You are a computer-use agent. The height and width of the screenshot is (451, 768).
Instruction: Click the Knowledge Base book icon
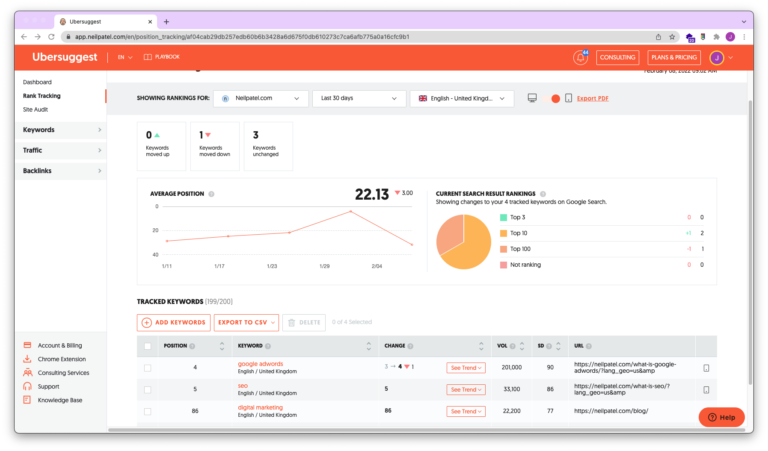27,400
